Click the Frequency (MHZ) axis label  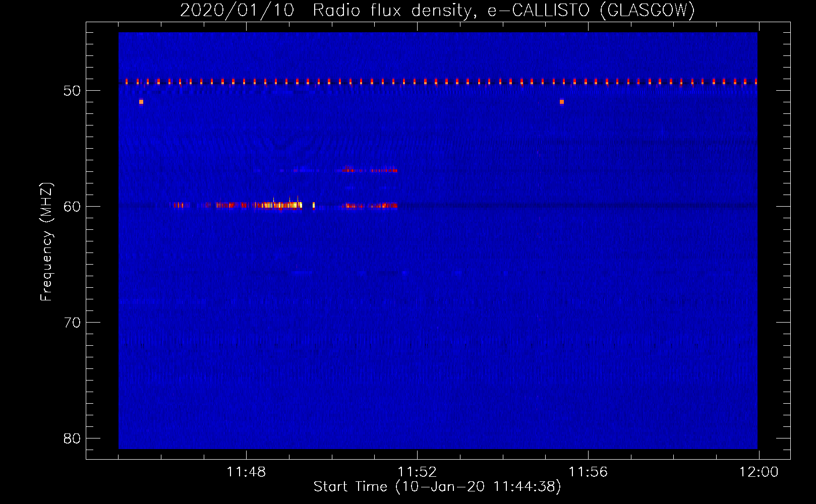(x=46, y=242)
